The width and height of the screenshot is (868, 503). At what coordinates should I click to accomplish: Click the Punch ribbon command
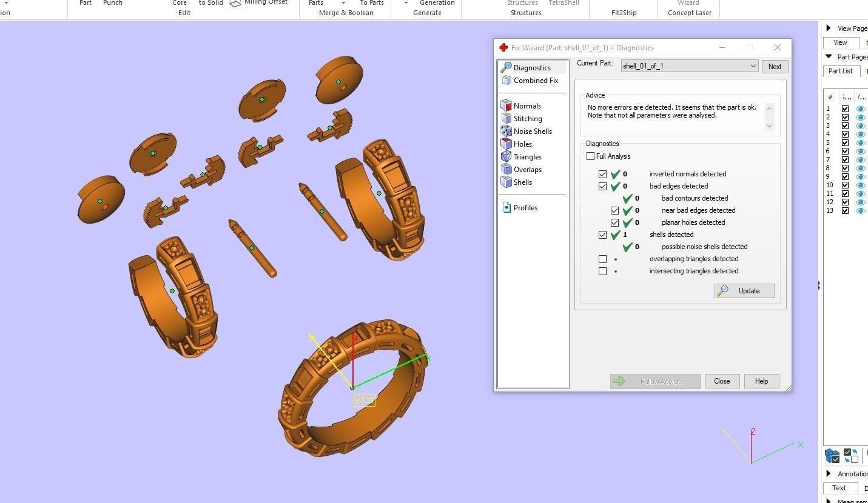[x=113, y=3]
